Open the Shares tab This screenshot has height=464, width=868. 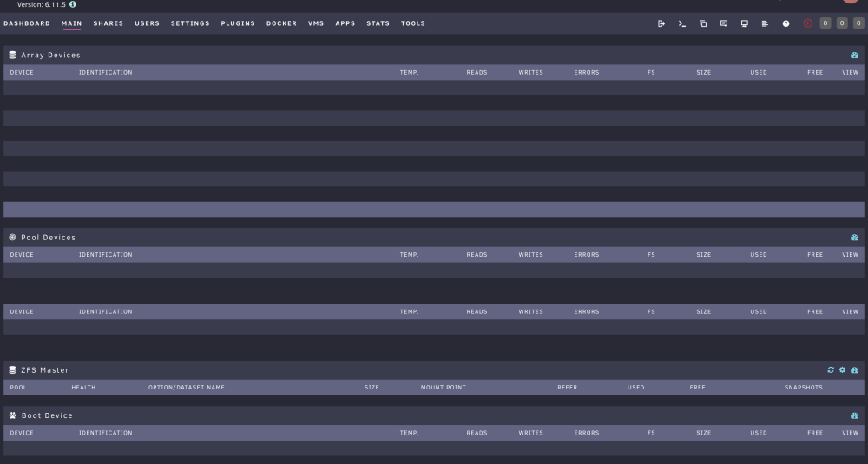coord(108,23)
